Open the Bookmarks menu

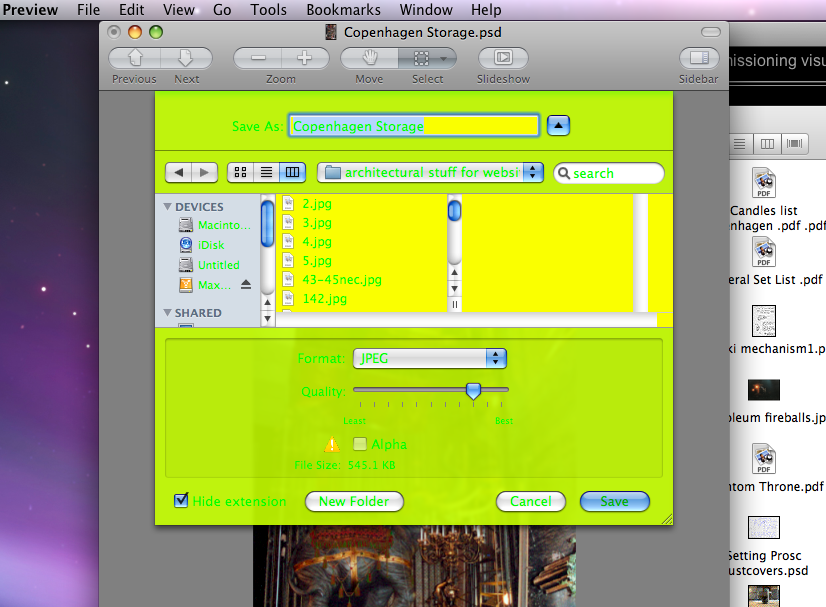pyautogui.click(x=343, y=10)
